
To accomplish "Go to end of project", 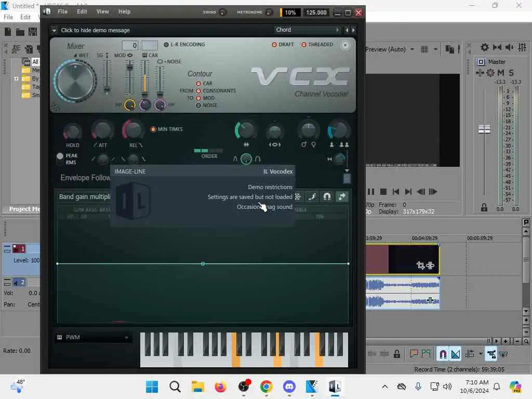I will pyautogui.click(x=408, y=192).
